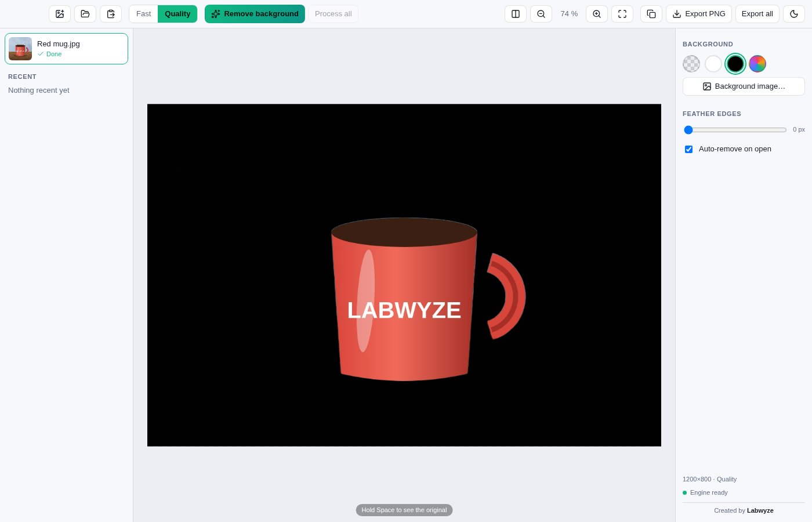Zoom in on the canvas
This screenshot has width=812, height=522.
coord(597,14)
